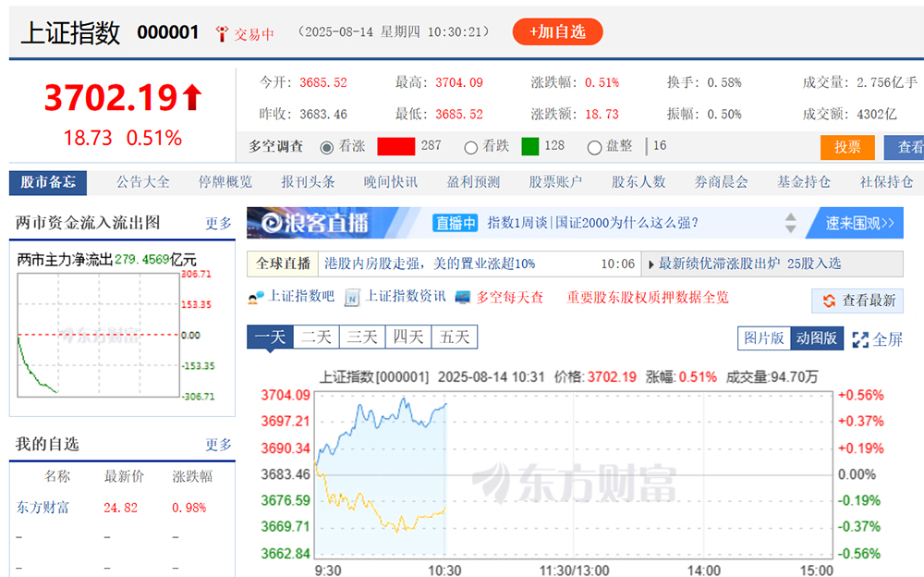Select the 看涨 bullish radio option
This screenshot has width=924, height=577.
tap(326, 147)
